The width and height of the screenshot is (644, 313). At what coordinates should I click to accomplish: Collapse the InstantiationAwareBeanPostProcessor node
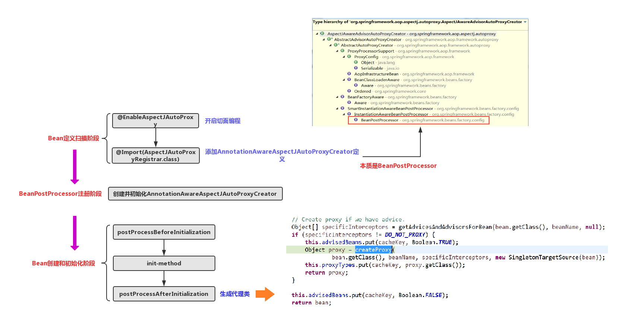click(x=344, y=115)
